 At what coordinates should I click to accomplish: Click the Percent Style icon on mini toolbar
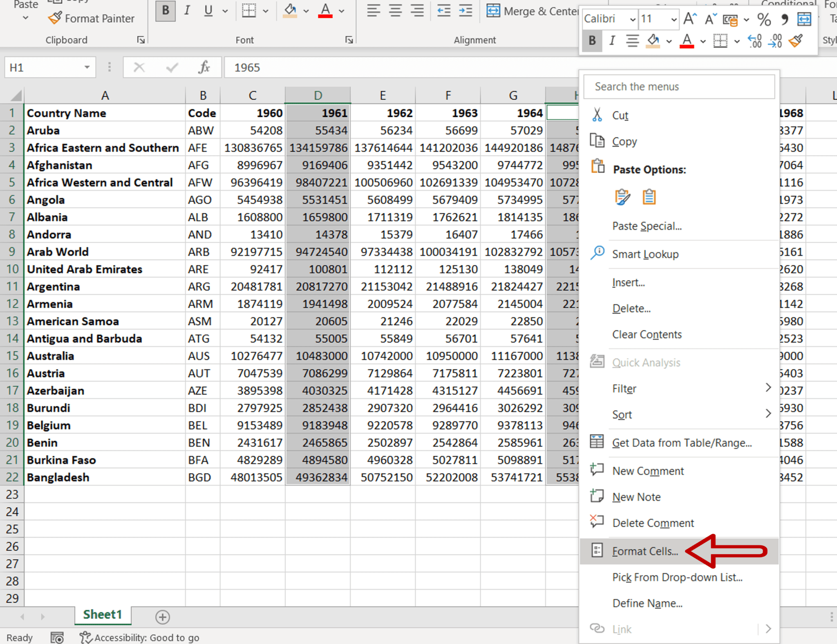763,19
